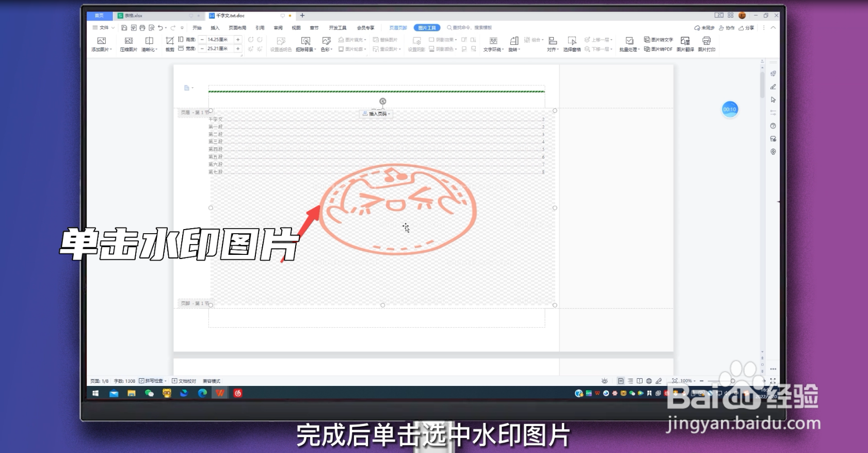Click the select arrow icon in right sidebar
This screenshot has width=868, height=453.
(773, 100)
